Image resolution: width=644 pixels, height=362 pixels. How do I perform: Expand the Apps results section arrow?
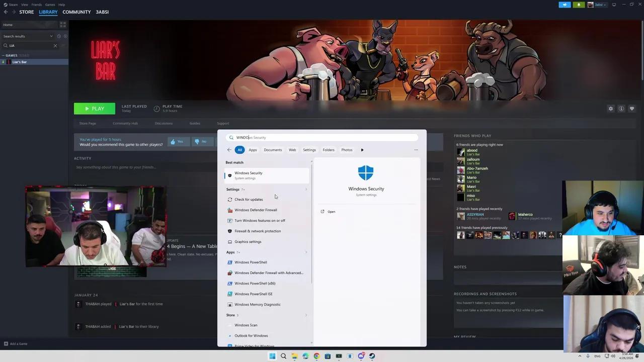pos(306,252)
